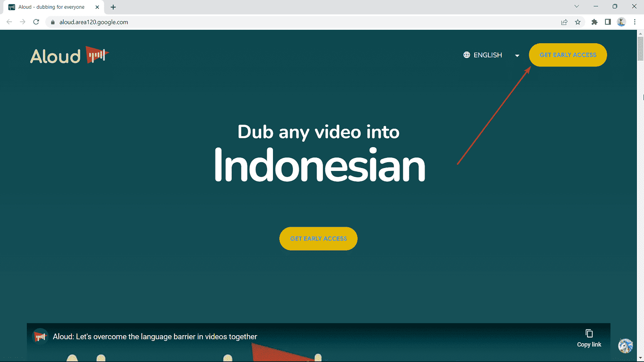Viewport: 644px width, 362px height.
Task: Click the globe icon next to ENGLISH
Action: click(466, 54)
